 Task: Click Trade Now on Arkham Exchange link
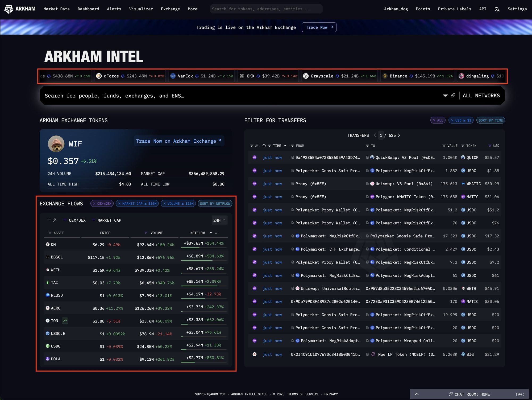178,141
